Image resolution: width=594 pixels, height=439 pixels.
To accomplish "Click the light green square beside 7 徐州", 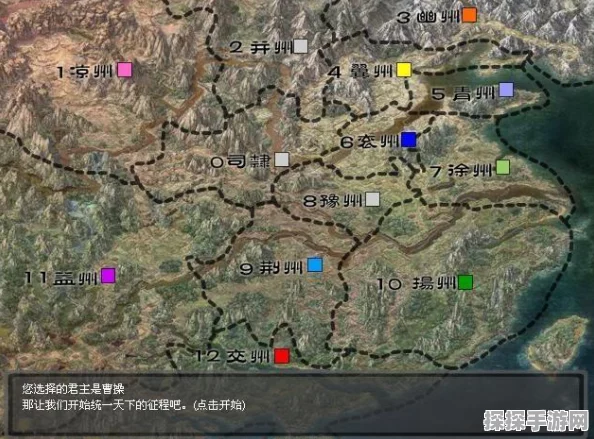I will 503,167.
